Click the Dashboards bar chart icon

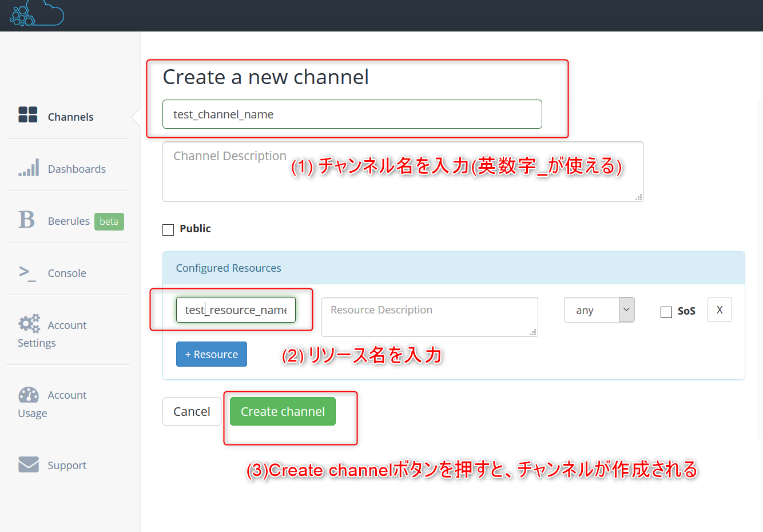(x=29, y=168)
